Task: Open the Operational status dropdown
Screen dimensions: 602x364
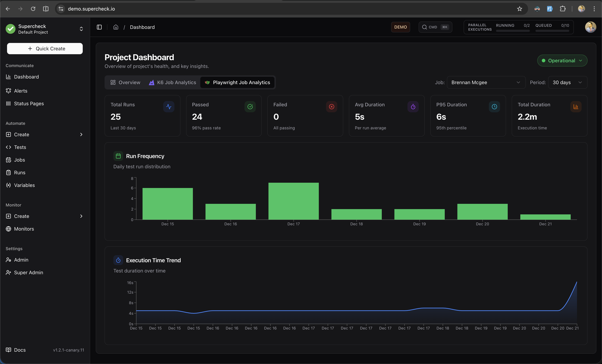Action: pyautogui.click(x=562, y=61)
